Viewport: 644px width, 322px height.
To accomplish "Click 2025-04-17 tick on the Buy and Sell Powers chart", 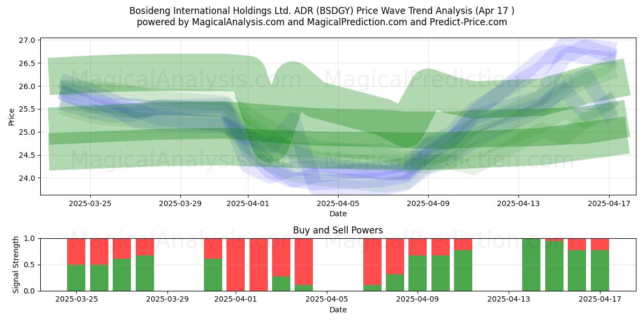I will click(x=599, y=299).
